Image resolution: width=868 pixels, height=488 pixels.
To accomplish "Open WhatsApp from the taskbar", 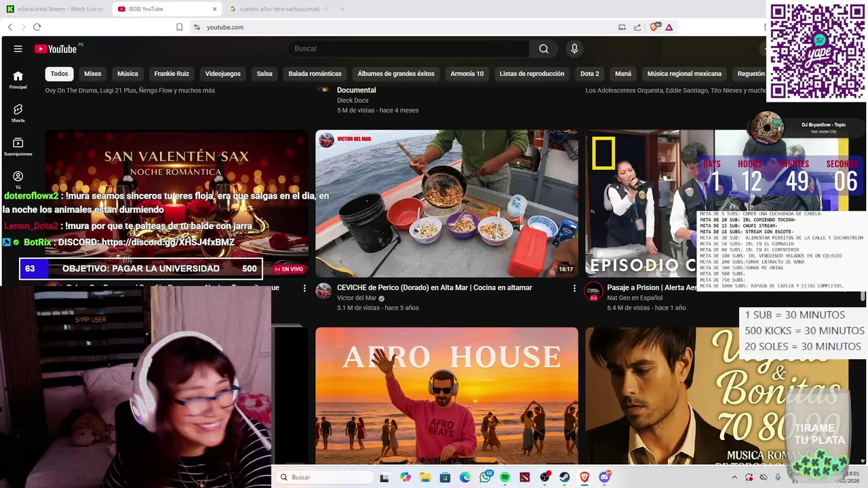I will (x=486, y=477).
